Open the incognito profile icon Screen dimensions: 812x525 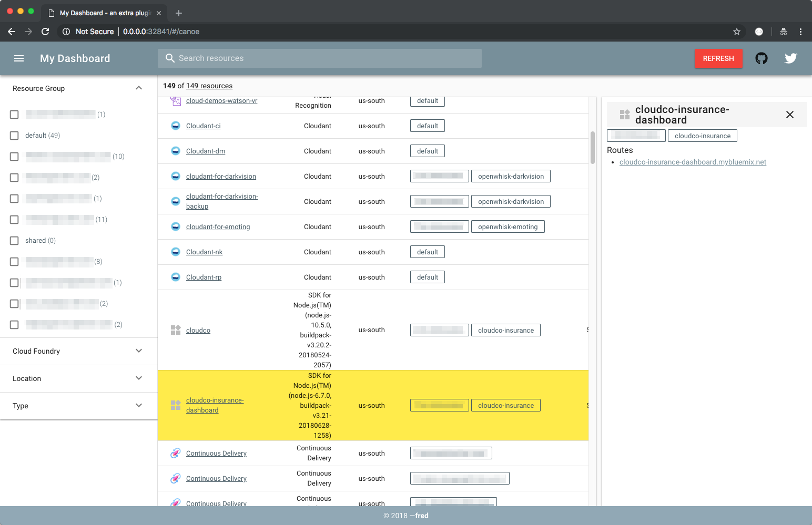click(784, 32)
